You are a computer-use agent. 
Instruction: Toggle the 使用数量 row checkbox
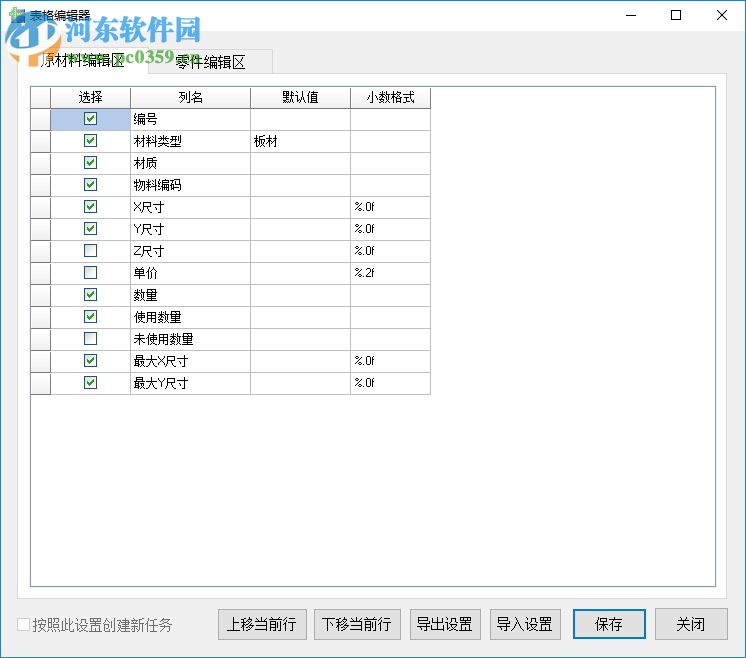tap(90, 316)
